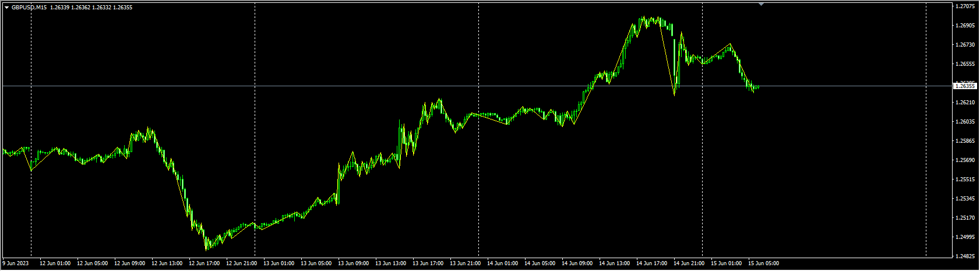This screenshot has width=980, height=271.
Task: Click the 14 Jun 17:00 time label
Action: pyautogui.click(x=651, y=263)
